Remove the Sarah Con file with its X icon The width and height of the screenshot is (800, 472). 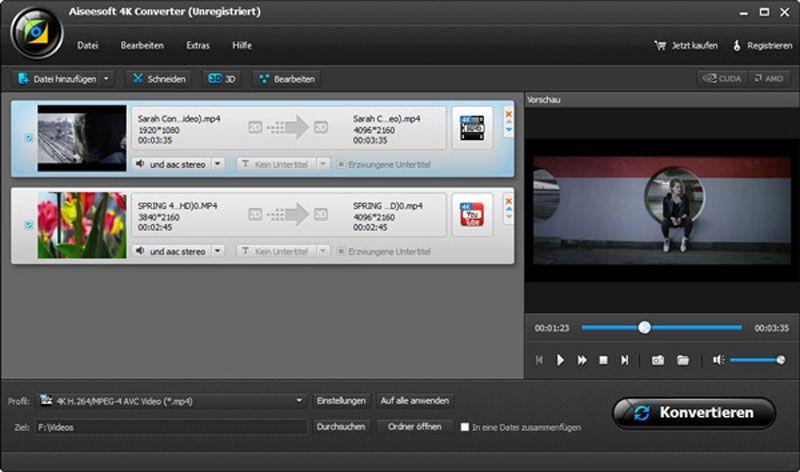coord(508,114)
